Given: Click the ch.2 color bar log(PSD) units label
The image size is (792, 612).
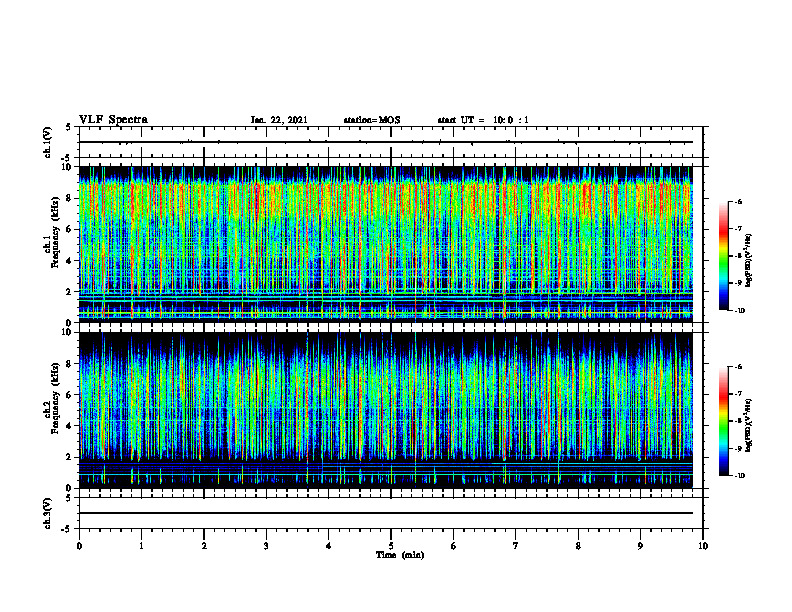Looking at the screenshot, I should click(x=750, y=426).
